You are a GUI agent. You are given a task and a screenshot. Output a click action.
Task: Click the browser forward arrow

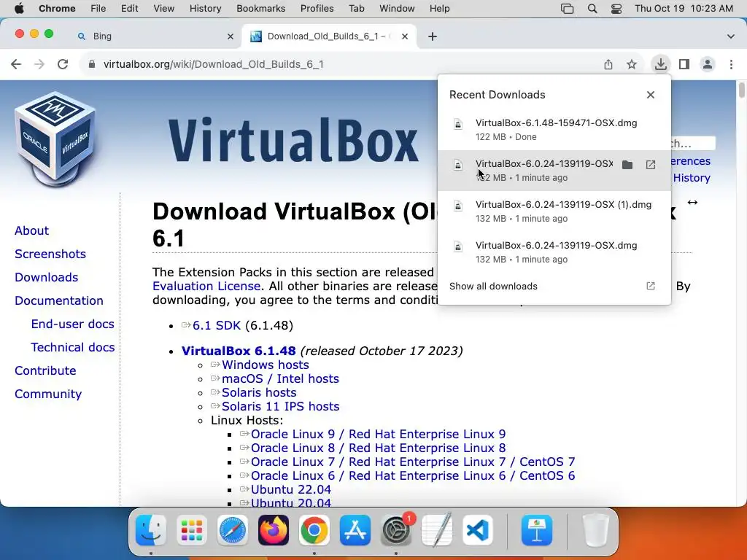point(39,64)
